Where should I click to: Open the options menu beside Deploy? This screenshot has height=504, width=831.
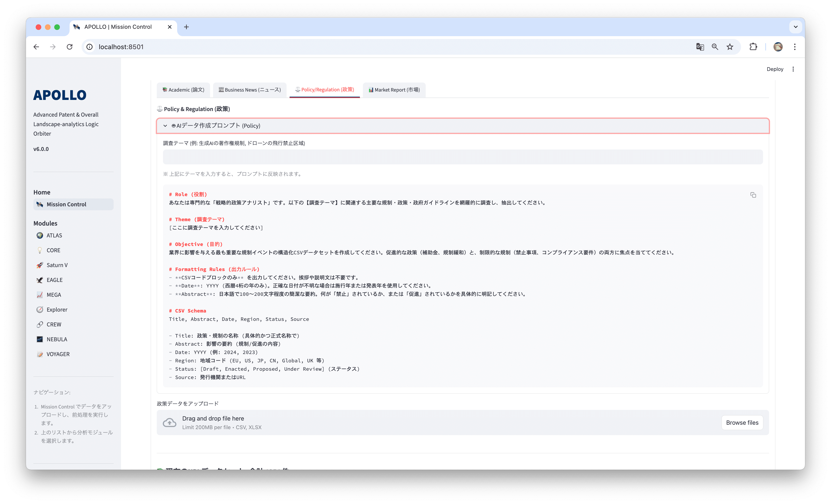coord(793,69)
